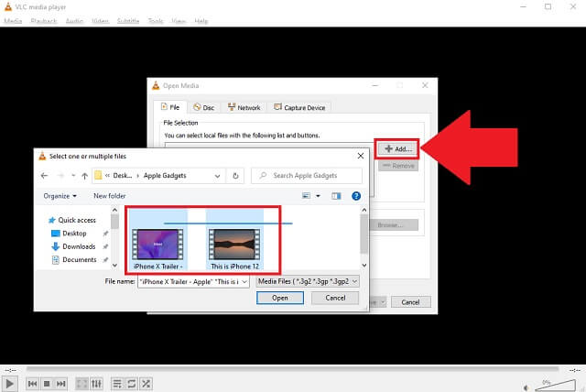Mute audio via the speaker icon
The height and width of the screenshot is (392, 586).
pos(526,387)
